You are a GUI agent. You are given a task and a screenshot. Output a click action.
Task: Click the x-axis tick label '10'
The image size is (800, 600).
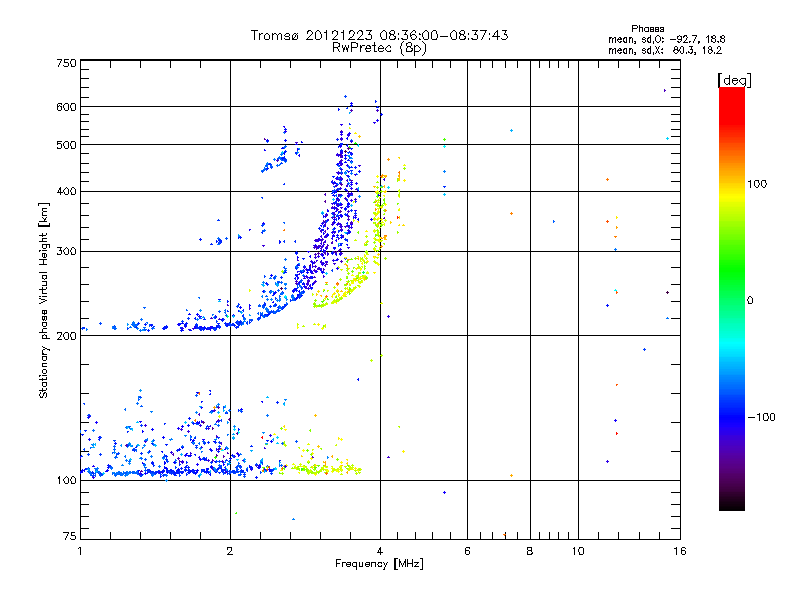(578, 551)
